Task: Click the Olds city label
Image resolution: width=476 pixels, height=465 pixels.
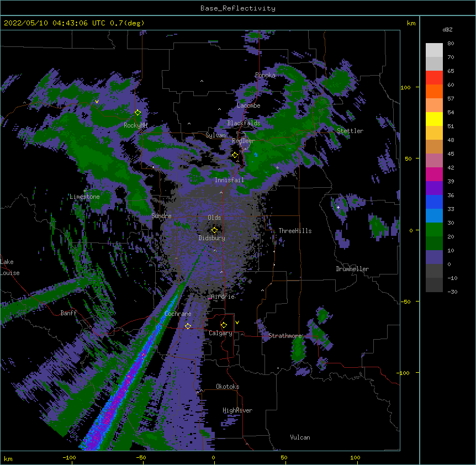Action: 214,218
